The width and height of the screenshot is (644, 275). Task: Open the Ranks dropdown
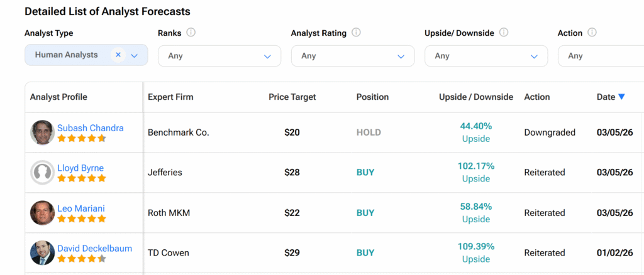(x=224, y=56)
